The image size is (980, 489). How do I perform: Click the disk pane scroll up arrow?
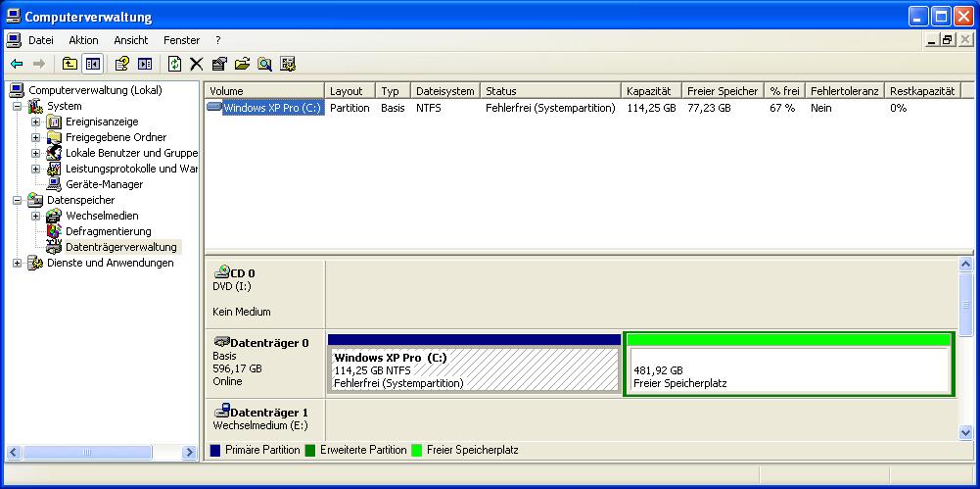(965, 265)
